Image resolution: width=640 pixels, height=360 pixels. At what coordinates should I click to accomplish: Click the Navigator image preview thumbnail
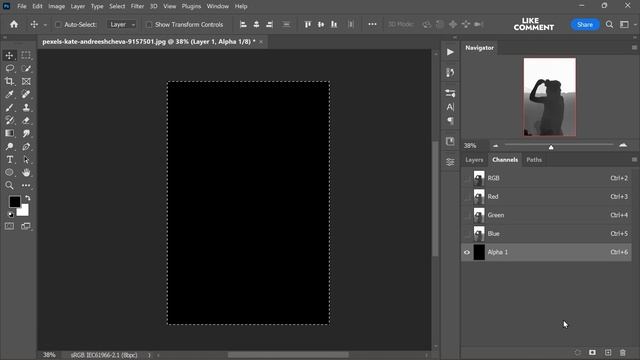550,97
